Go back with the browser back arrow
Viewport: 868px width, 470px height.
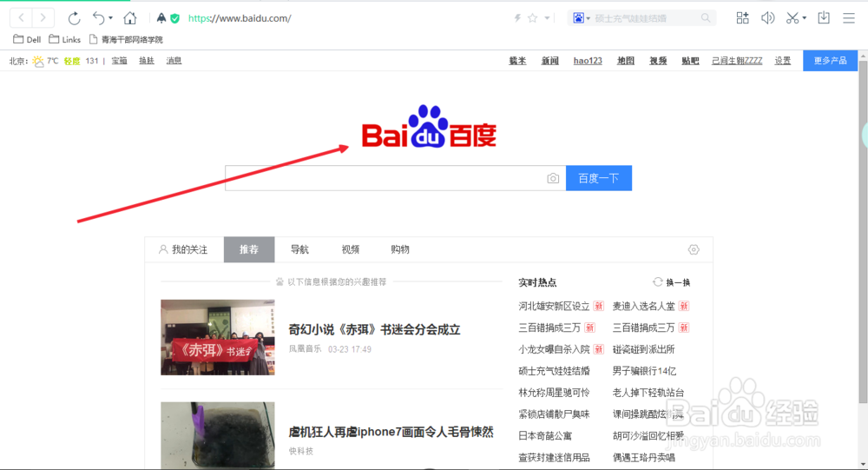coord(21,17)
